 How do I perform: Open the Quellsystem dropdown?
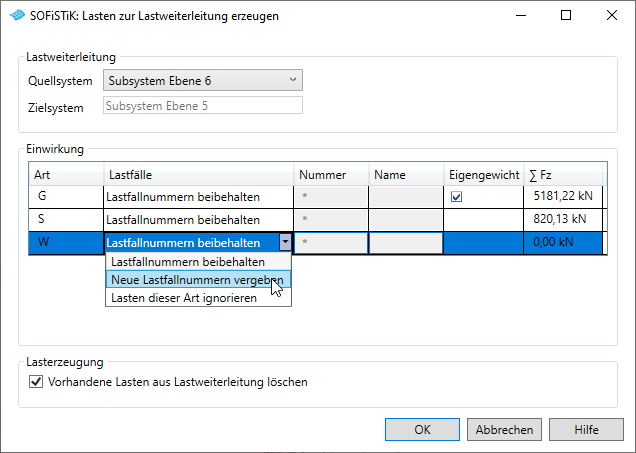pyautogui.click(x=202, y=80)
